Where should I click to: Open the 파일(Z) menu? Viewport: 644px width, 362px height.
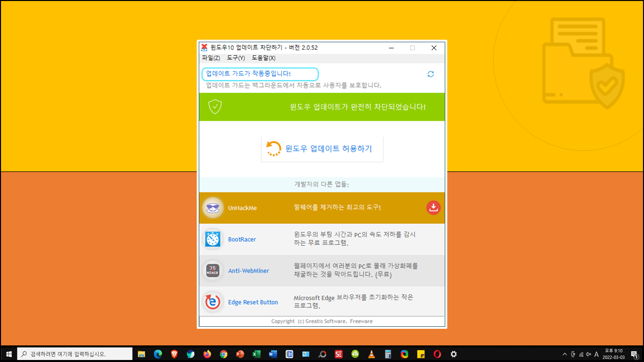pyautogui.click(x=211, y=58)
